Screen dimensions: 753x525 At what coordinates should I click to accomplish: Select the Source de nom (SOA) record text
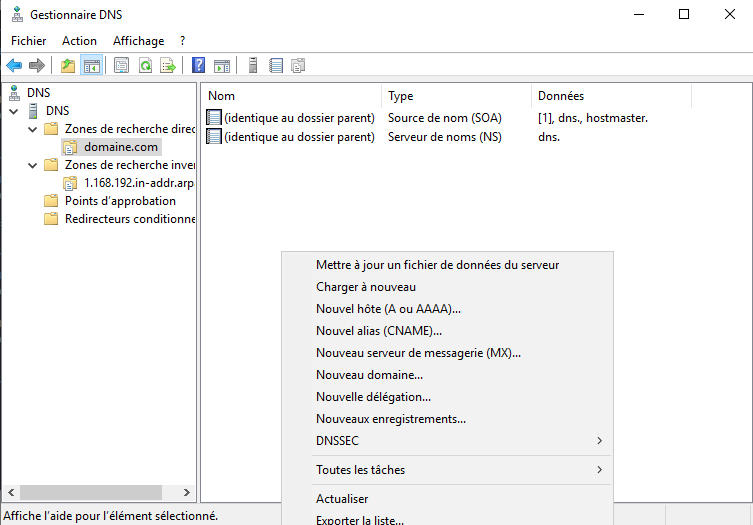click(x=445, y=118)
